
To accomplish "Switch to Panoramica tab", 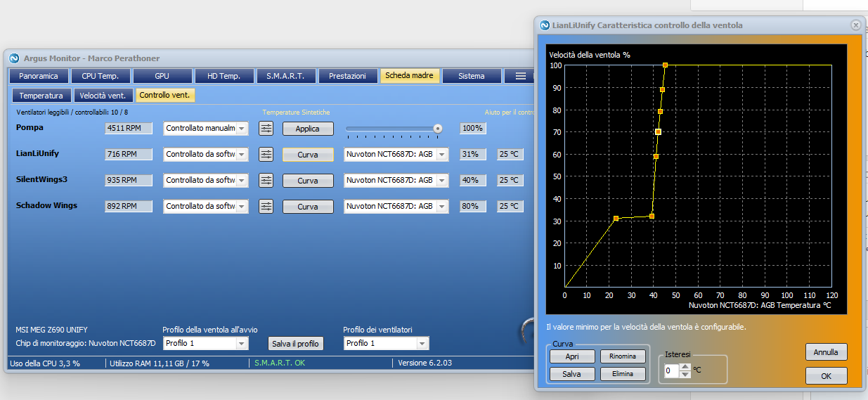I will click(39, 76).
